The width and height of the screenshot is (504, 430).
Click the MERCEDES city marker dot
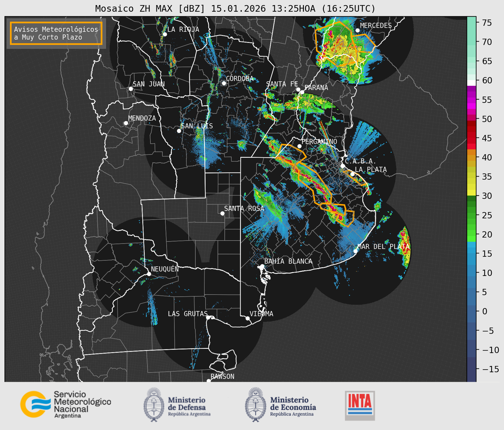358,31
